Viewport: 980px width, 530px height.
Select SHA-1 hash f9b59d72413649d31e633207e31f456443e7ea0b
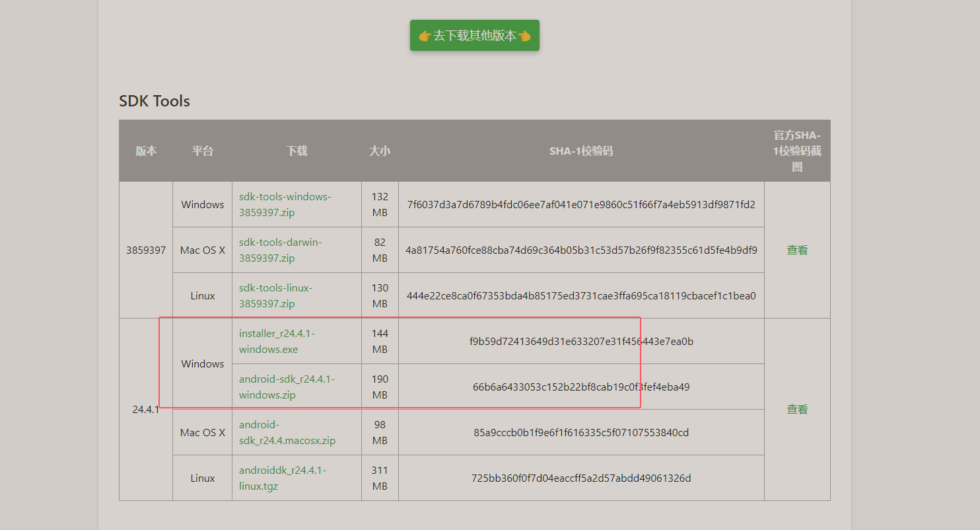(581, 341)
